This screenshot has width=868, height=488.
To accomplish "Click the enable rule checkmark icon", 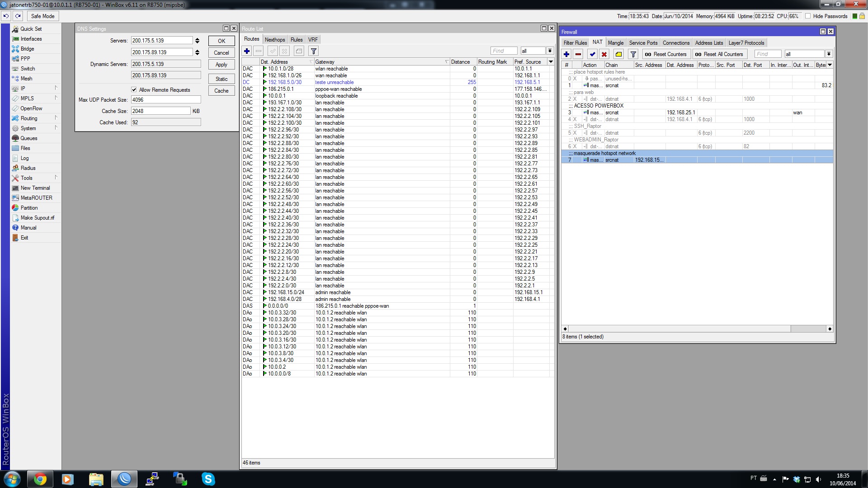I will tap(592, 54).
